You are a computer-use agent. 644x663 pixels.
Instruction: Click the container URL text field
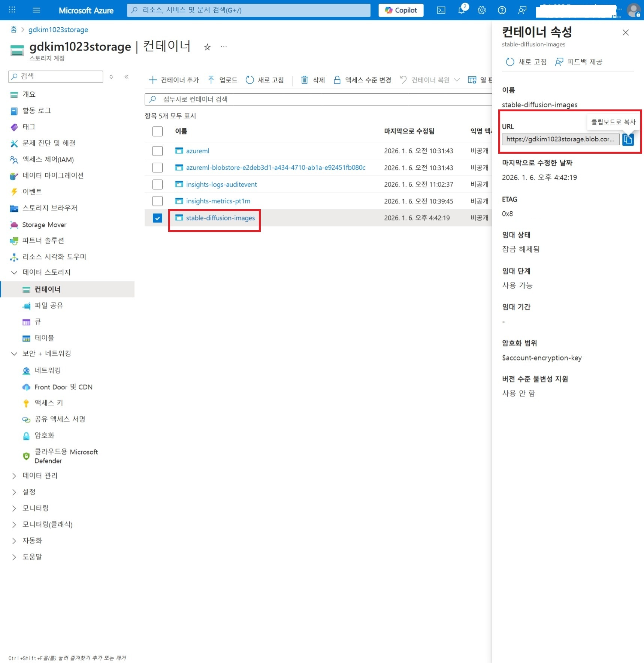tap(560, 139)
